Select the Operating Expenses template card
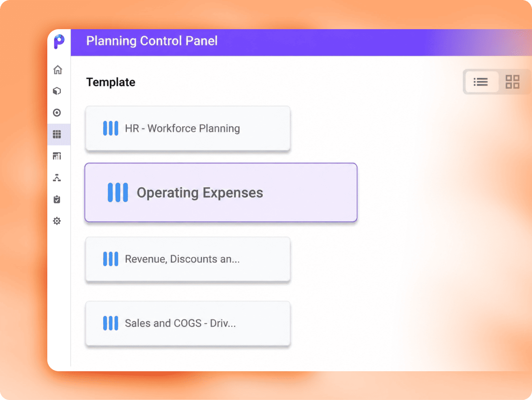 point(221,193)
